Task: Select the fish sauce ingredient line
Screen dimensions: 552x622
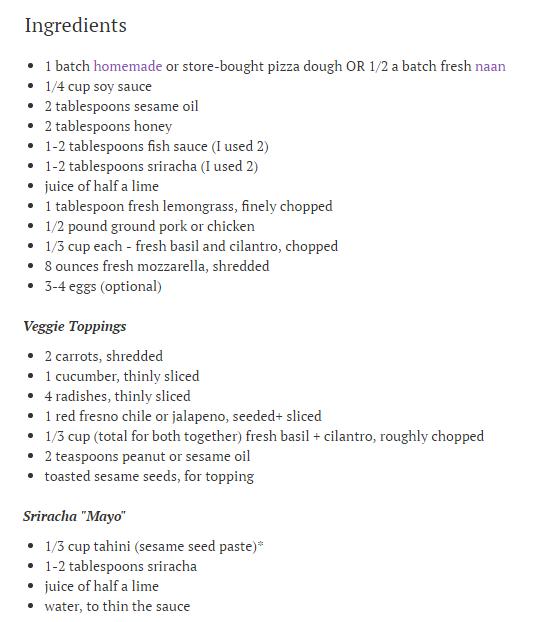Action: tap(157, 146)
